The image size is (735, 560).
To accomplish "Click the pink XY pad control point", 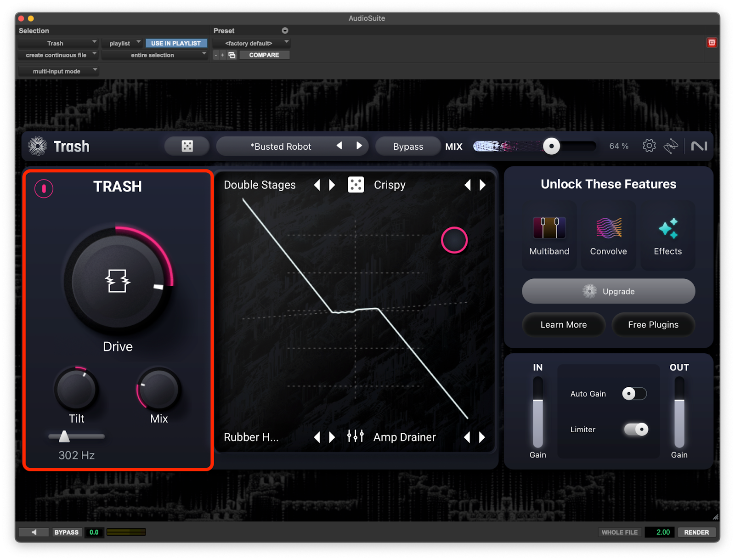I will click(454, 240).
